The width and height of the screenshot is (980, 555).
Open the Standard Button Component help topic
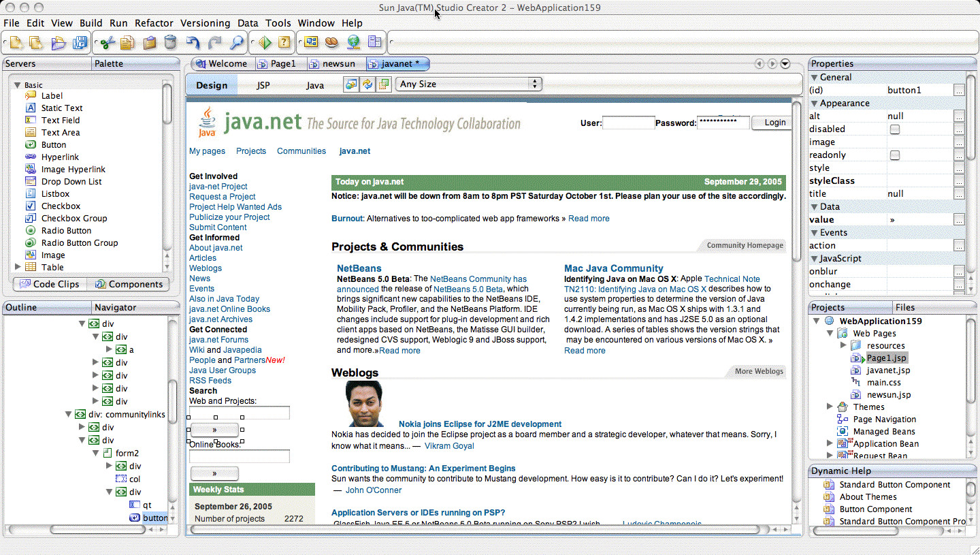[894, 485]
